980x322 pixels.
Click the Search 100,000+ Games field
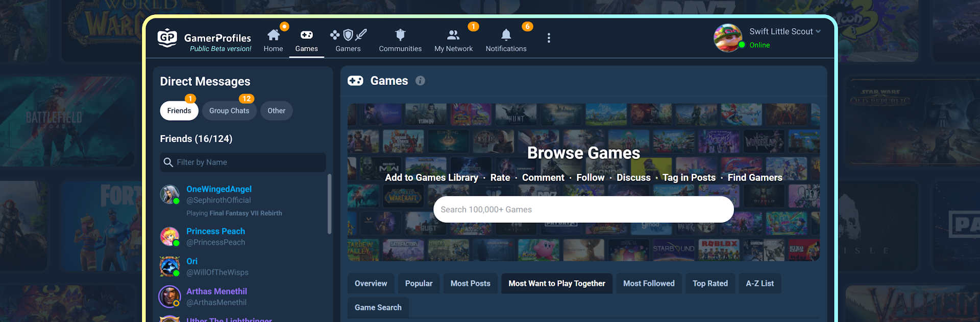pyautogui.click(x=583, y=210)
